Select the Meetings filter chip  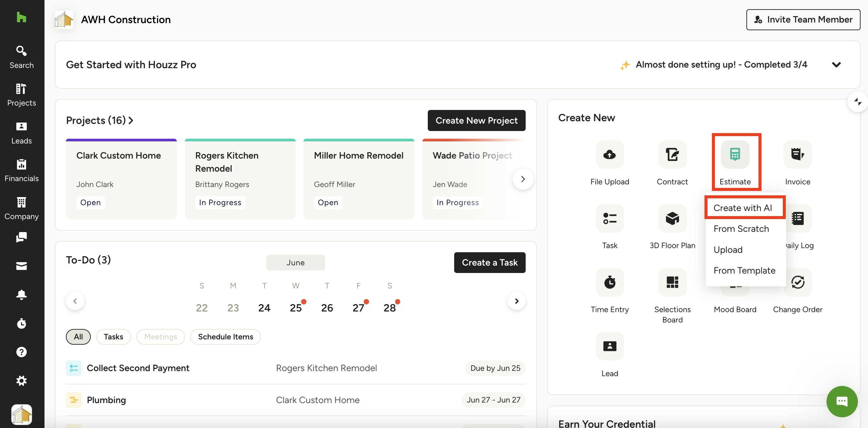coord(160,337)
